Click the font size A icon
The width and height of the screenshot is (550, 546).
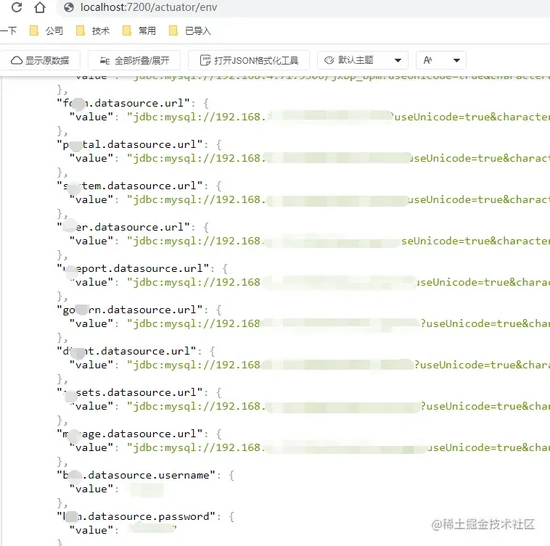[x=428, y=60]
